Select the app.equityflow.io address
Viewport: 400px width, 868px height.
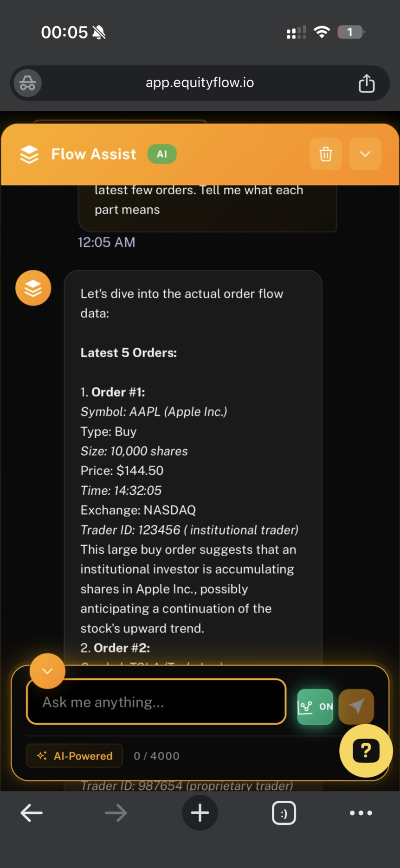tap(200, 83)
